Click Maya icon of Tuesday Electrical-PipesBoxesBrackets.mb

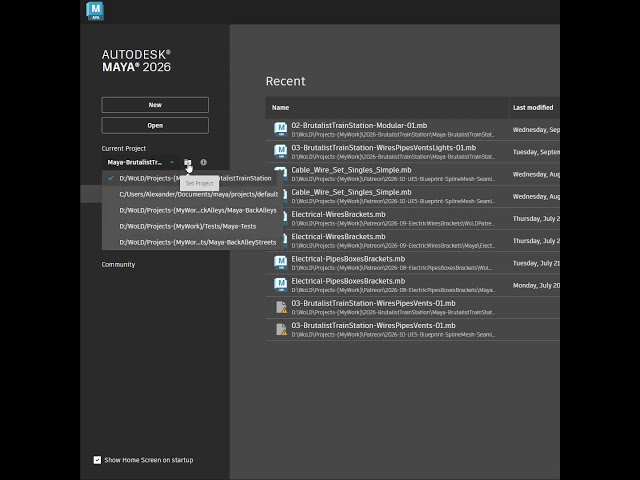tap(280, 263)
